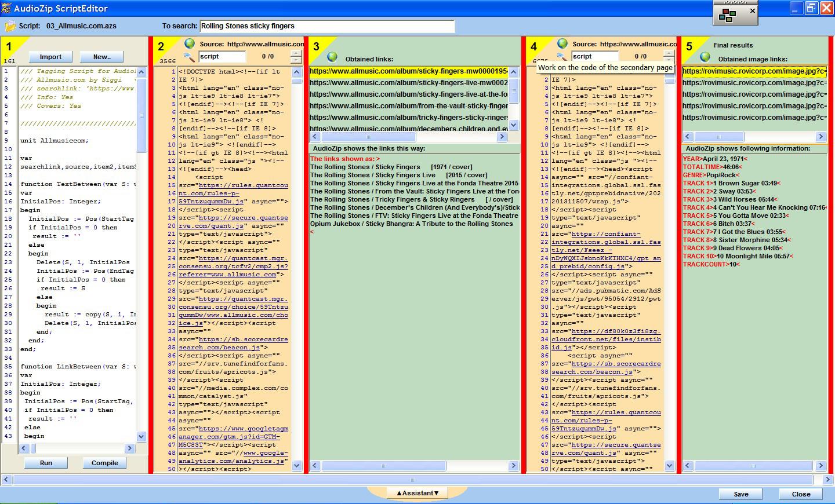The width and height of the screenshot is (835, 504).
Task: Open script via folder icon beside Script label
Action: (10, 26)
